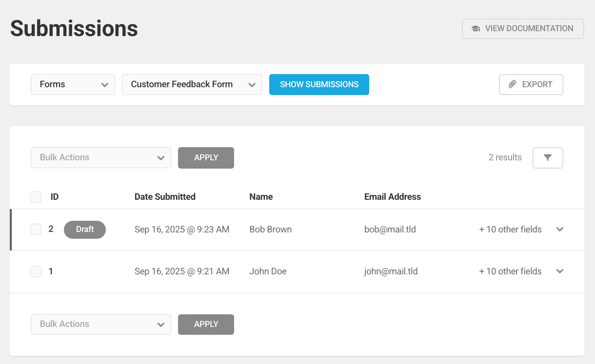595x364 pixels.
Task: Toggle the select-all checkbox beside ID
Action: click(x=36, y=197)
